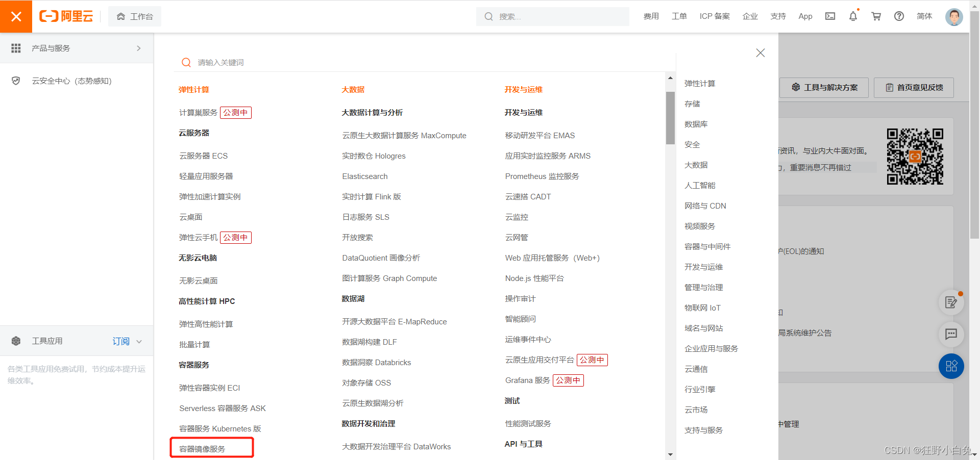Open Grafana 服务 product

[x=528, y=380]
